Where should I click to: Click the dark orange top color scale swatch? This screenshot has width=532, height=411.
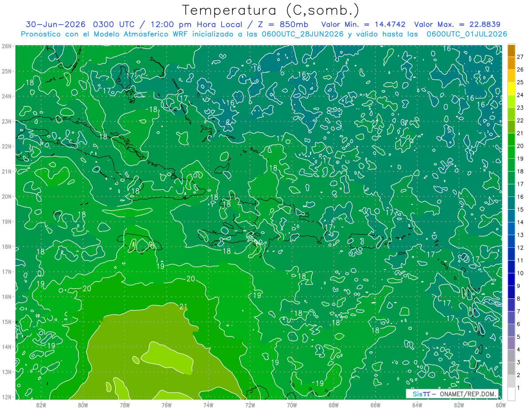point(511,51)
